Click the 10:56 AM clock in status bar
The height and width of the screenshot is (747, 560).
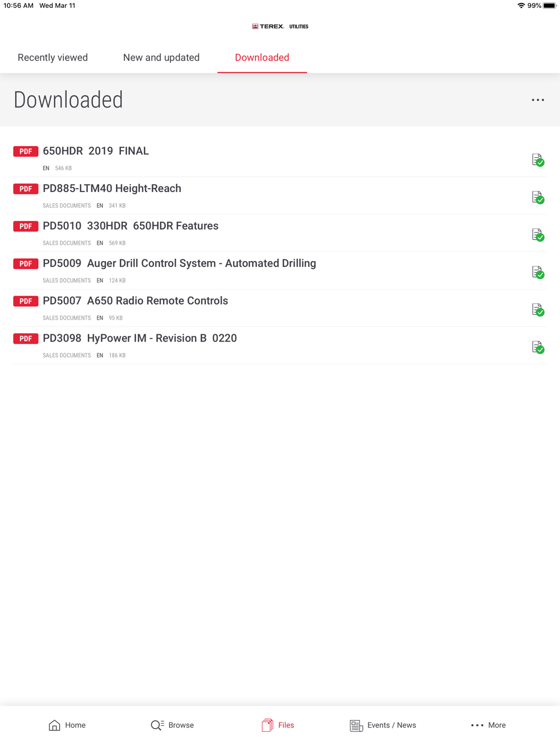18,6
